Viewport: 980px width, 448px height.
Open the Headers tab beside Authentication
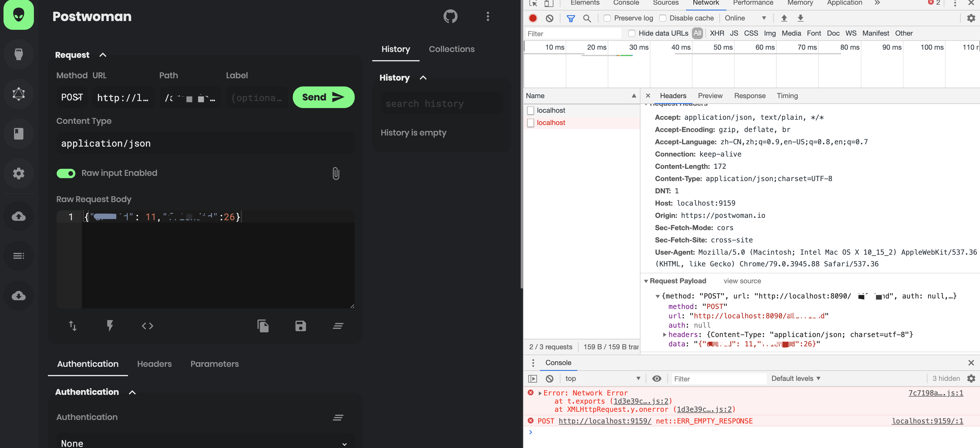[154, 364]
